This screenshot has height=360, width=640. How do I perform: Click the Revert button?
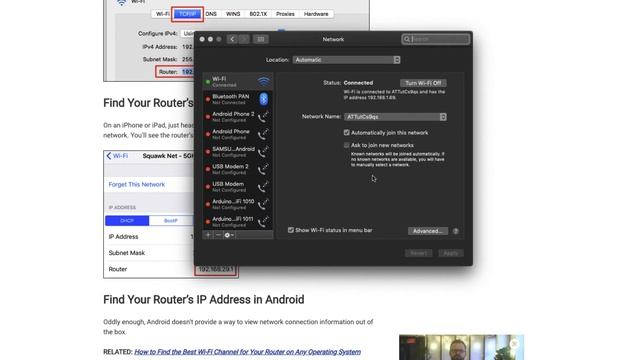coord(418,253)
